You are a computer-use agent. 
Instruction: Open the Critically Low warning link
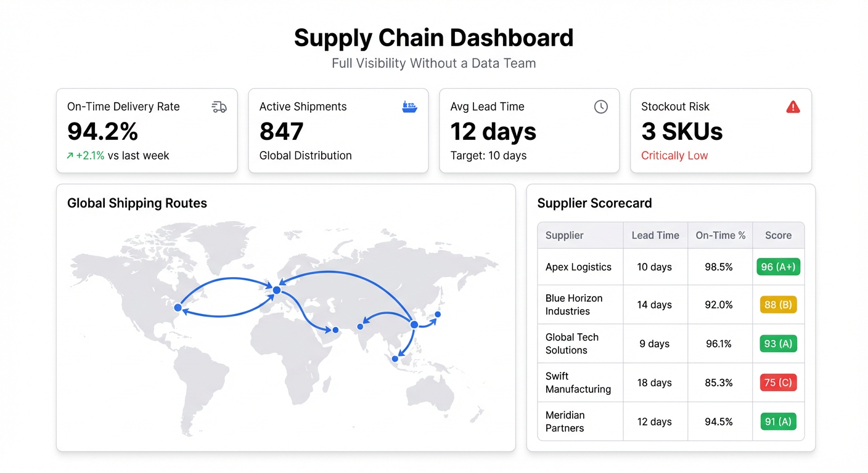point(674,156)
